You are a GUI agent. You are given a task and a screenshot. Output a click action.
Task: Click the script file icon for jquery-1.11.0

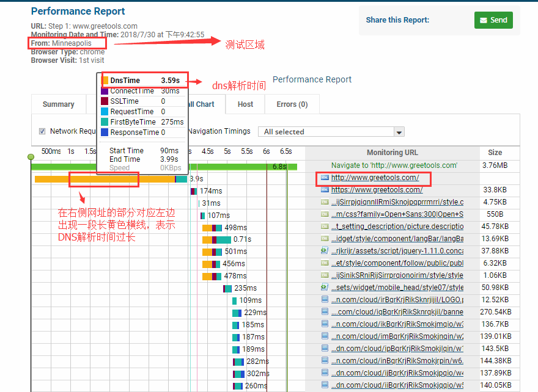(x=325, y=251)
